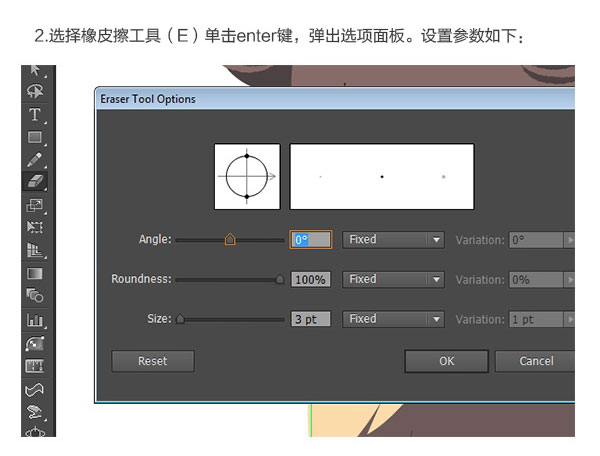Select the Perspective Grid tool

pos(35,251)
